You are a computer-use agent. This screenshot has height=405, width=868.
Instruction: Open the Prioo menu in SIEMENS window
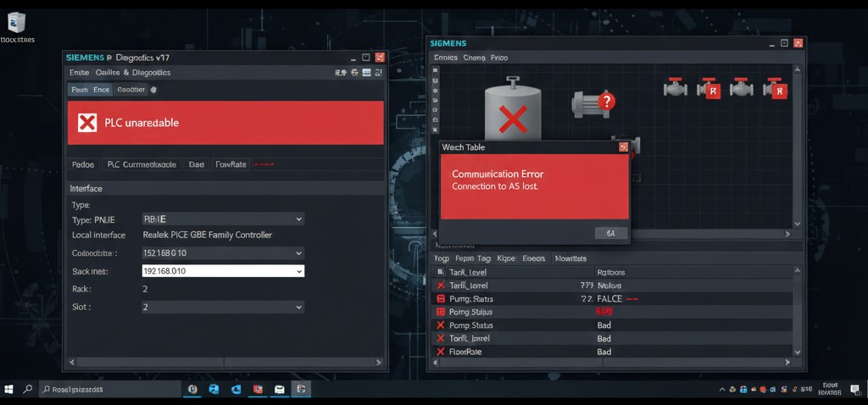(x=498, y=58)
